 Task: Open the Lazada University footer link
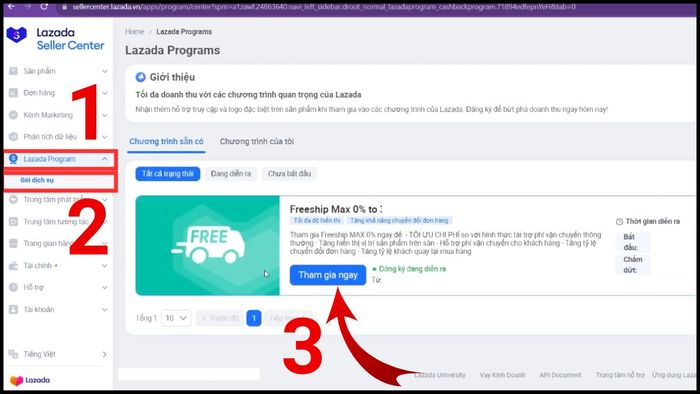point(440,375)
